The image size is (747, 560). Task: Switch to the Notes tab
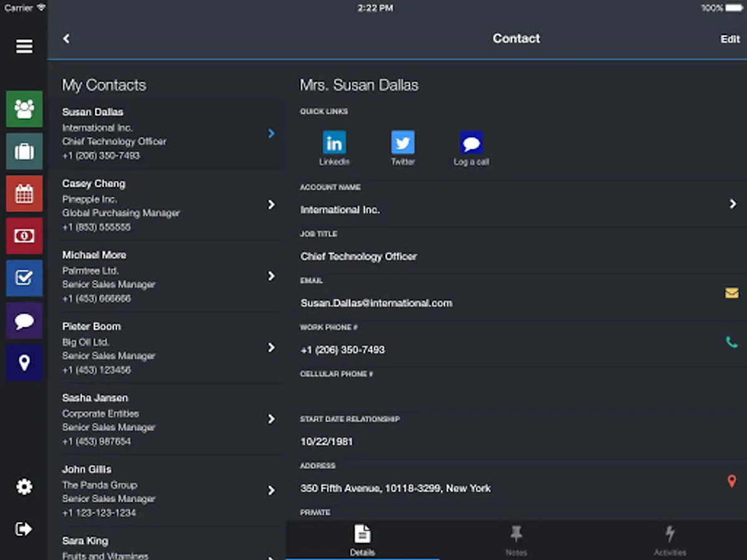pos(516,540)
